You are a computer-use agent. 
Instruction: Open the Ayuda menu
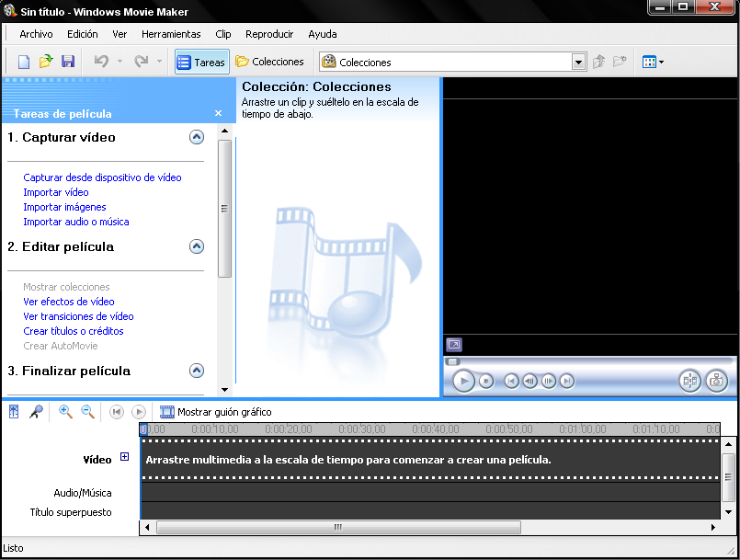coord(323,34)
